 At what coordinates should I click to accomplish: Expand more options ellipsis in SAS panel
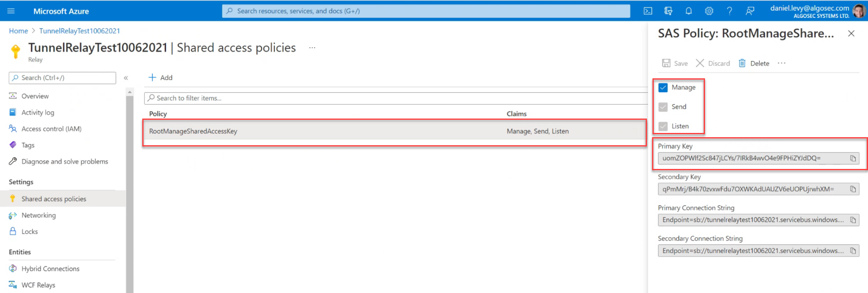pyautogui.click(x=782, y=63)
